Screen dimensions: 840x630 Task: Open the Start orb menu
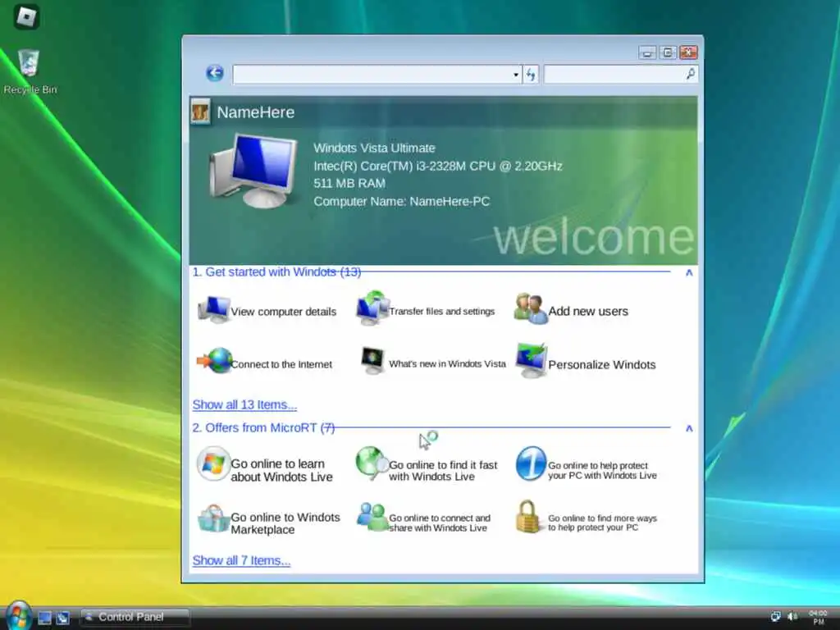click(19, 616)
